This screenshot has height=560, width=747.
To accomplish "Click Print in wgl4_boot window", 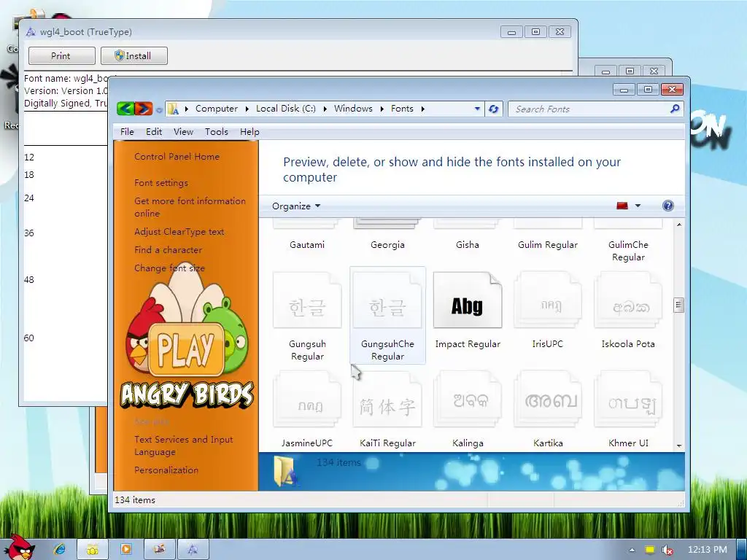I will tap(61, 55).
